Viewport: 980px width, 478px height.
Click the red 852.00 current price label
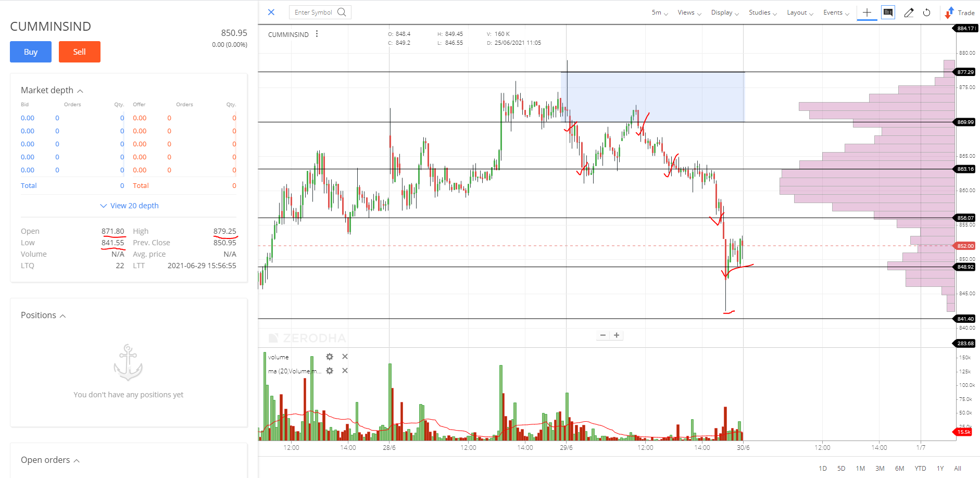pos(965,246)
